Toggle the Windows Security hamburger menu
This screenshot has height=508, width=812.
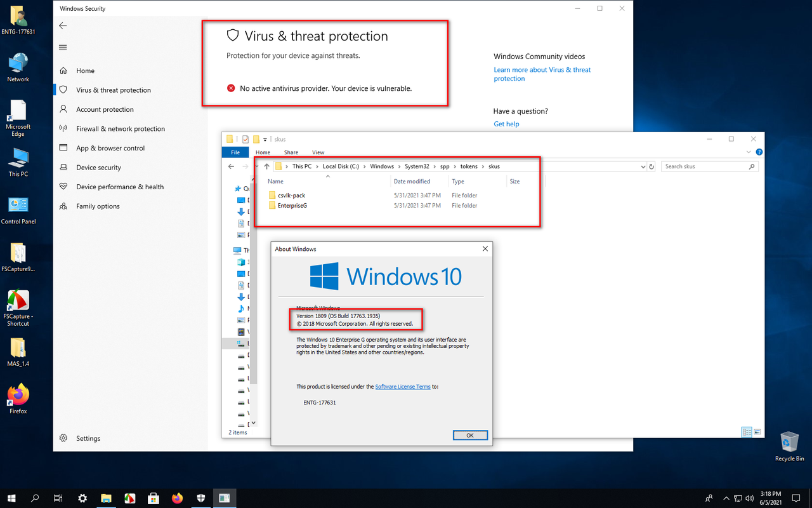point(62,48)
